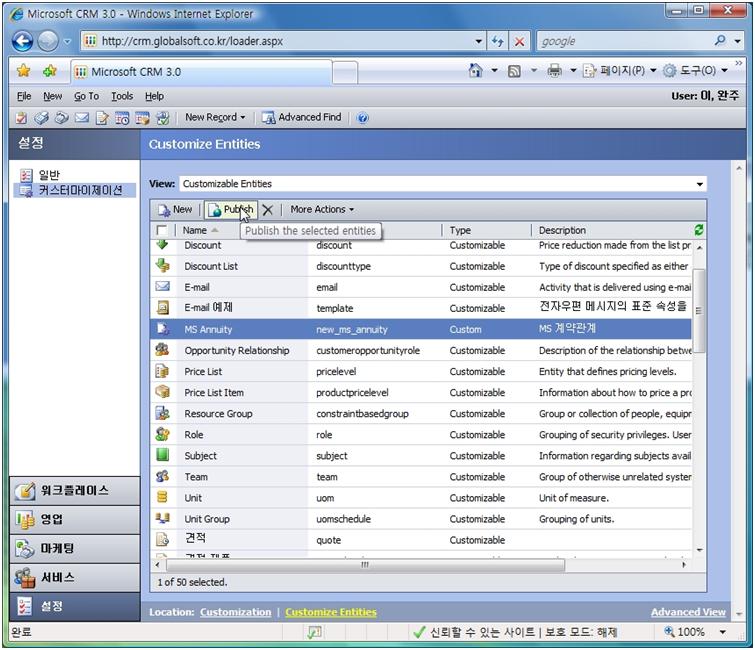Screen dimensions: 755x650
Task: Click the Publish button in the grid toolbar
Action: [231, 209]
